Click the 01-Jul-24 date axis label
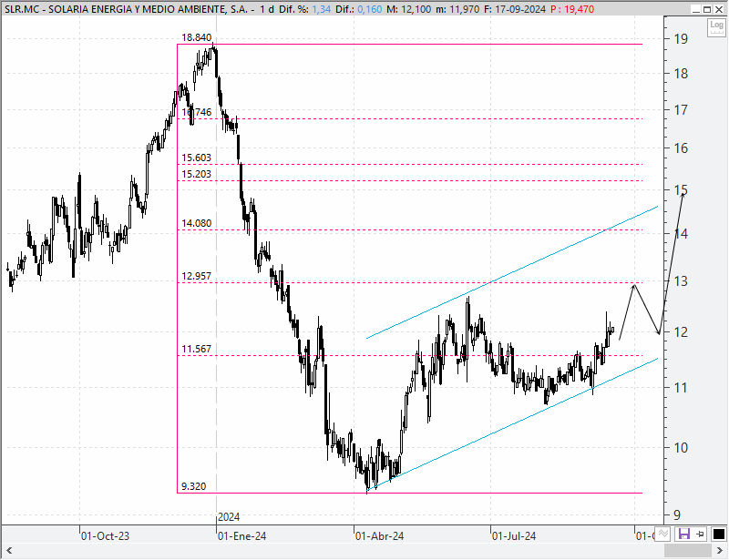Screen dimensions: 729x560 click(x=514, y=536)
